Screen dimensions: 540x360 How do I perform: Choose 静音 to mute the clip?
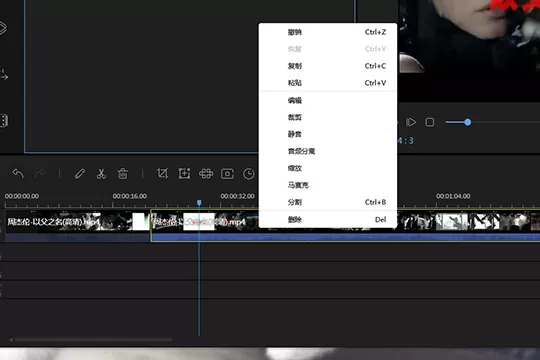(x=328, y=134)
